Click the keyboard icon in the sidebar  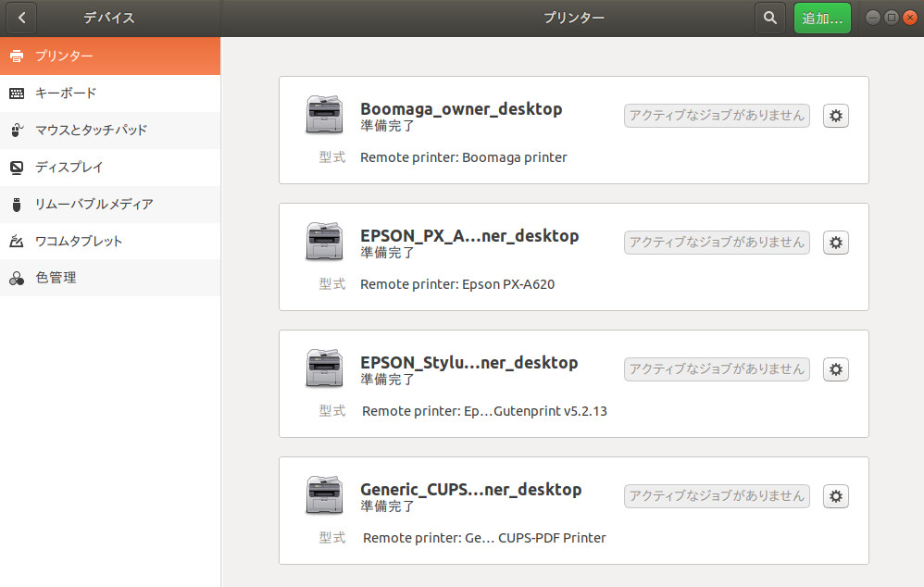pos(17,94)
